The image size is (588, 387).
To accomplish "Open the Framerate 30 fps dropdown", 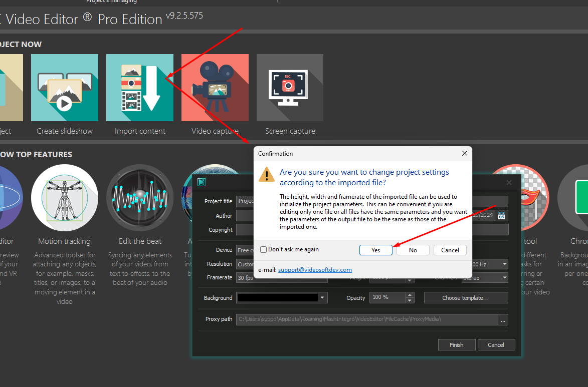I will click(282, 277).
